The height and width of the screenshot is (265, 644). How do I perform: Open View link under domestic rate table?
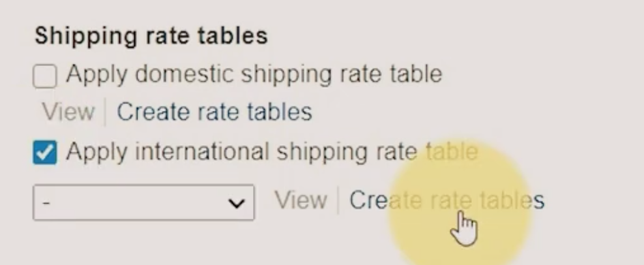pyautogui.click(x=68, y=112)
